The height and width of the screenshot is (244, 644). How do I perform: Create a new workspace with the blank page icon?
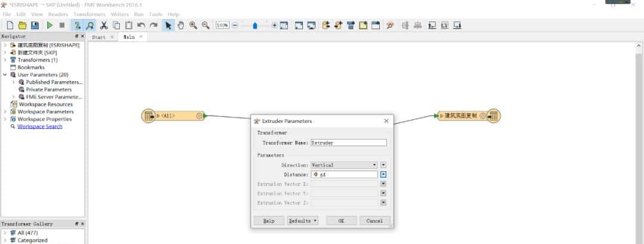point(10,26)
